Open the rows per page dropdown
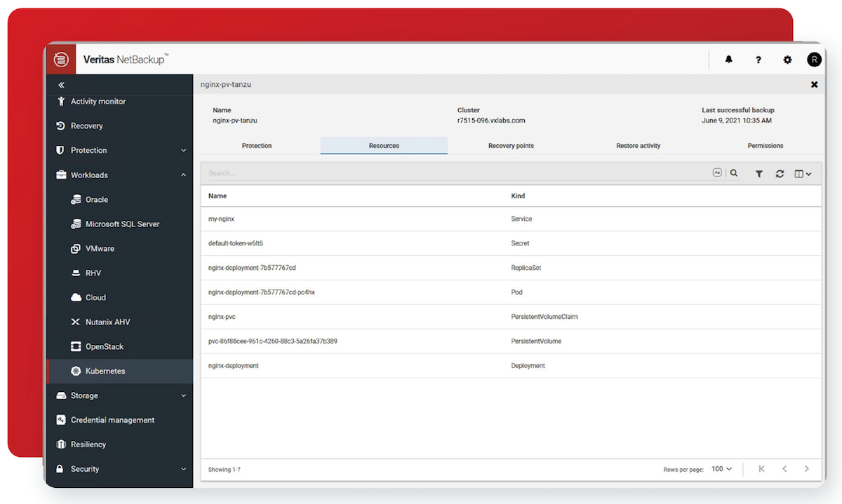Viewport: 842px width, 504px height. click(721, 469)
